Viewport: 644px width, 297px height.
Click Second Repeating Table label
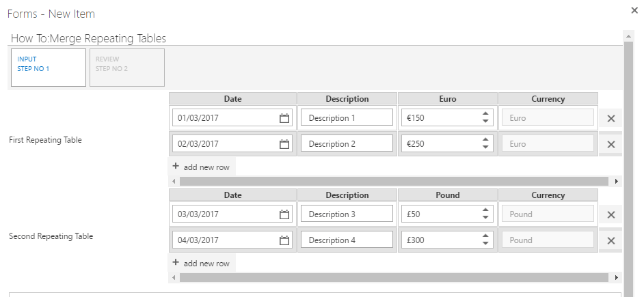point(51,236)
